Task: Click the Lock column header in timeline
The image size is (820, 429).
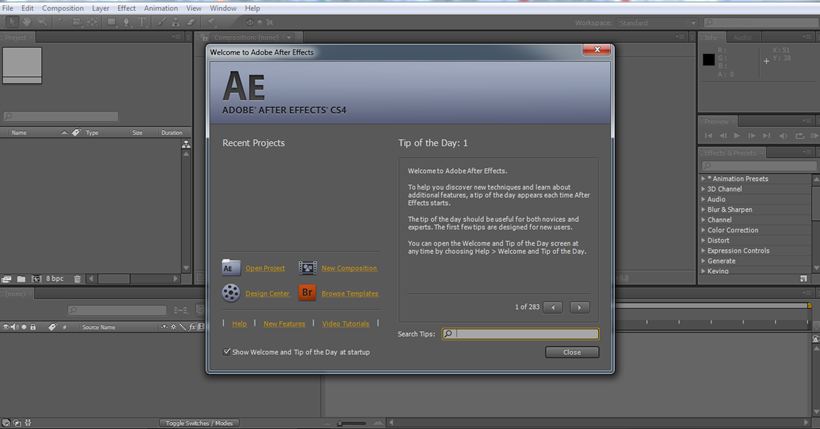Action: click(x=33, y=327)
